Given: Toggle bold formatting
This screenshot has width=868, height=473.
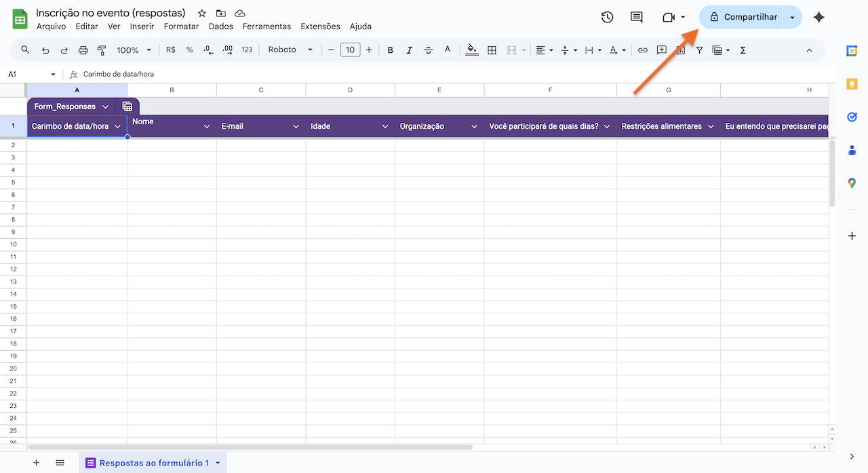Looking at the screenshot, I should 390,50.
